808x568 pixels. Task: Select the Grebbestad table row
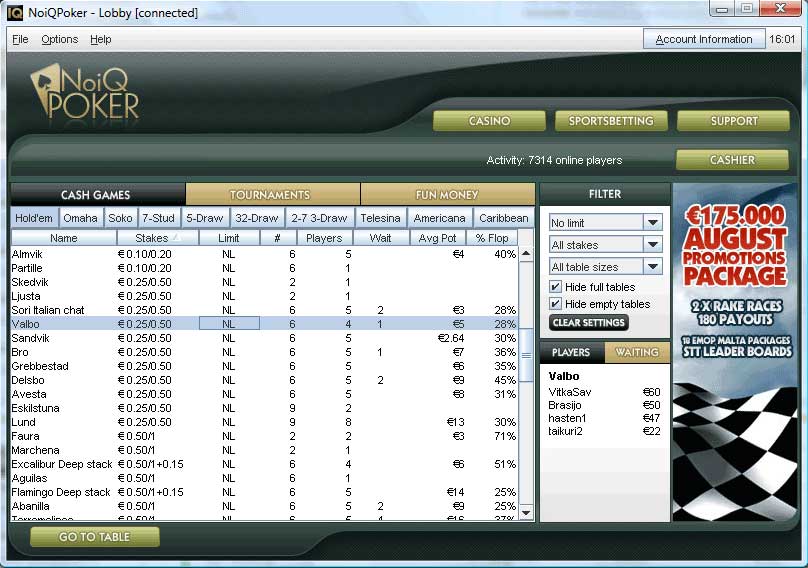point(264,366)
